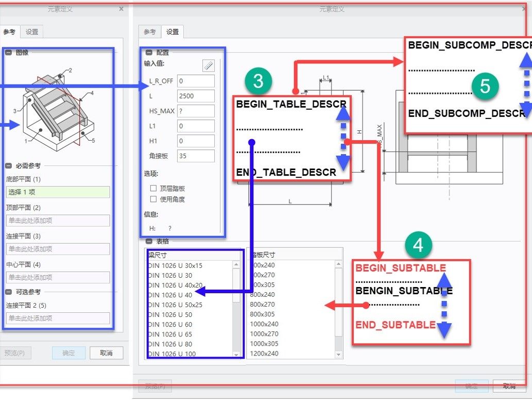
Task: Collapse the 可选参考 section
Action: [x=8, y=292]
